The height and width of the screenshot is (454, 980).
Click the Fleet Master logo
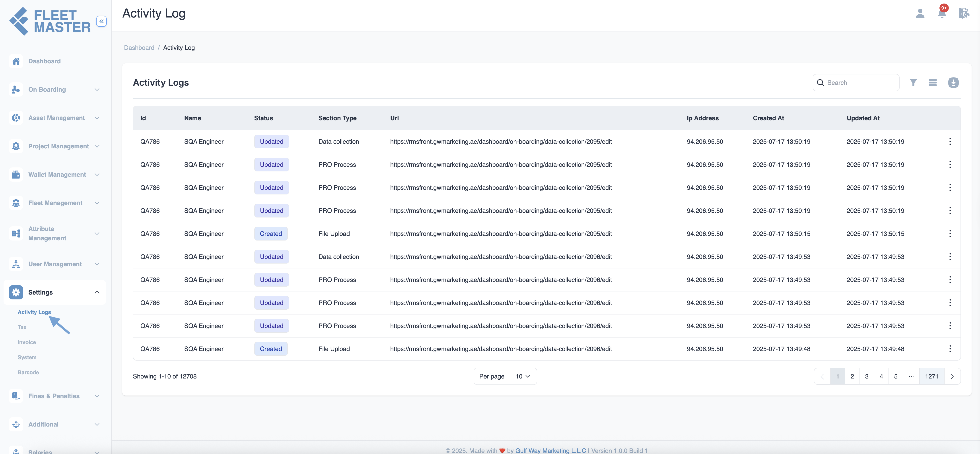point(50,21)
